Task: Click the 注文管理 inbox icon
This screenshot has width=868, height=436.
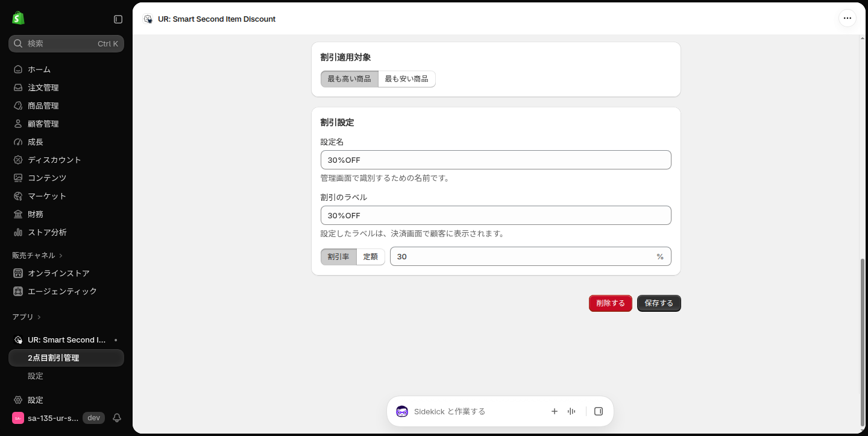Action: coord(18,87)
